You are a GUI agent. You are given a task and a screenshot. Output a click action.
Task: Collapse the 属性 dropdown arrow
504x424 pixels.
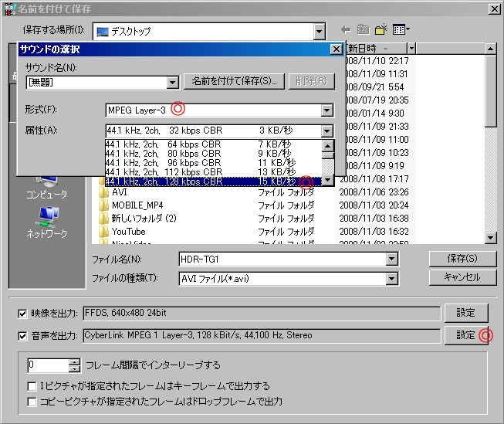click(327, 131)
